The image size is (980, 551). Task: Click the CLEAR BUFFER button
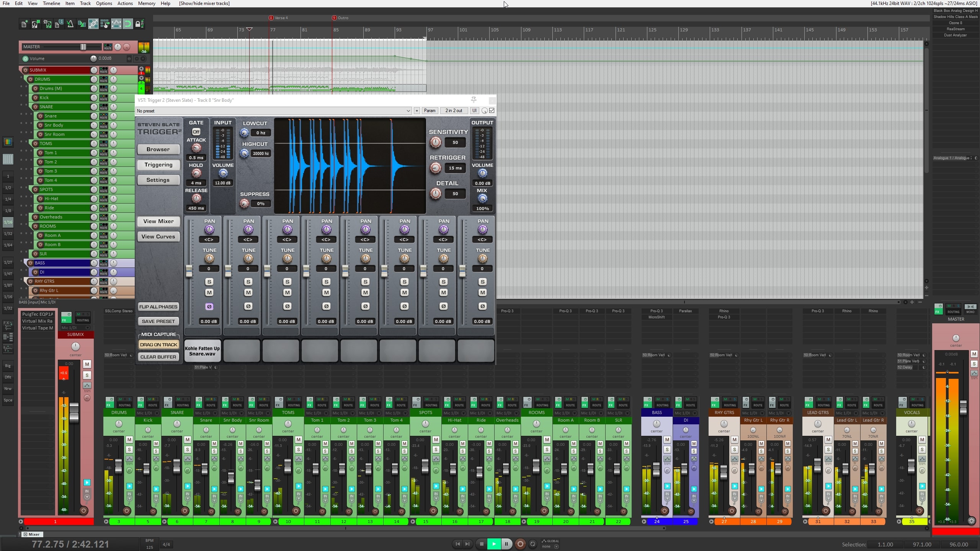point(158,357)
